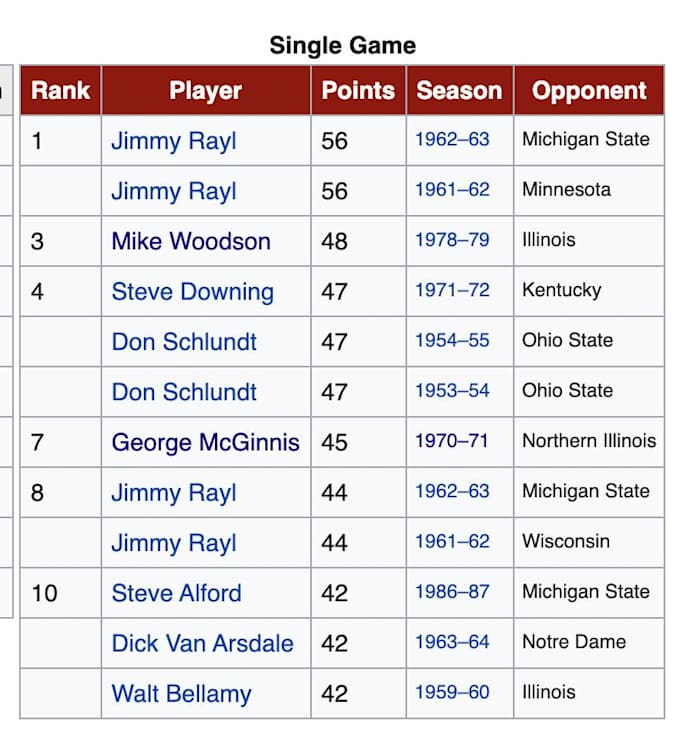Screen dimensions: 700x754
Task: Open the 1954–55 season link
Action: click(452, 340)
